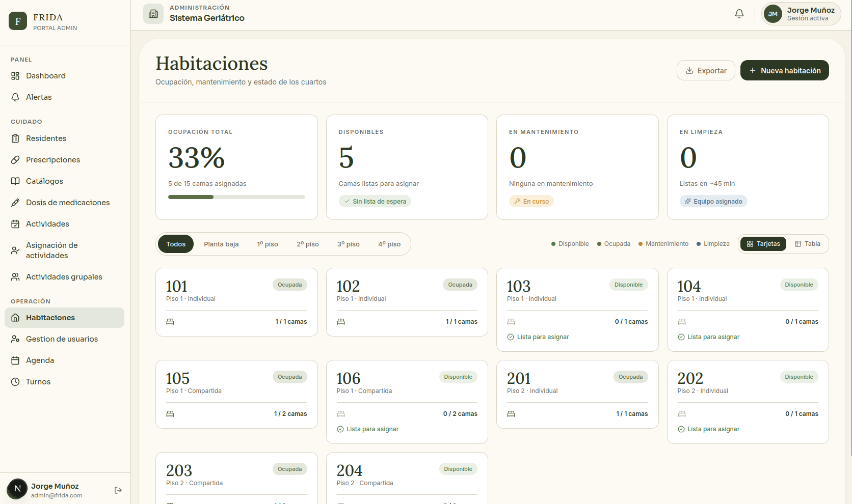
Task: Click the logout icon beside admin@frida.com
Action: [x=118, y=490]
